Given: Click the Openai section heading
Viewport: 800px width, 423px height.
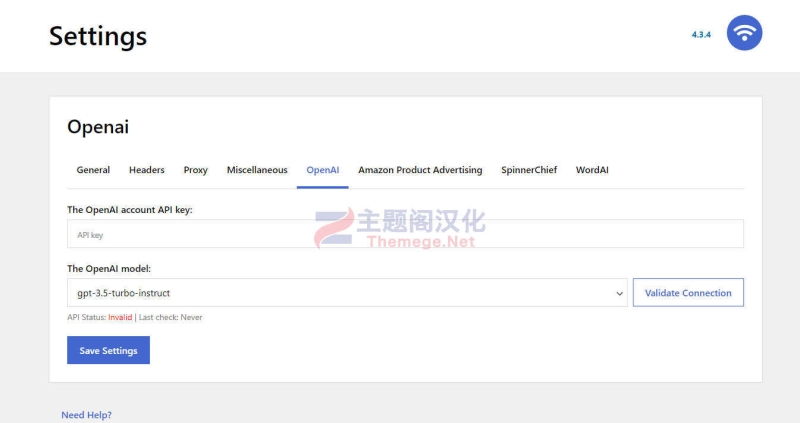Looking at the screenshot, I should 98,127.
